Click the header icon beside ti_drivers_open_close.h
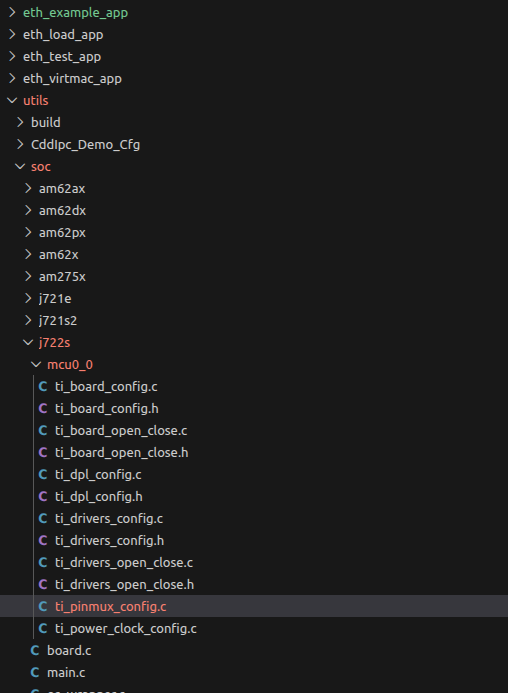The height and width of the screenshot is (693, 508). [x=43, y=585]
